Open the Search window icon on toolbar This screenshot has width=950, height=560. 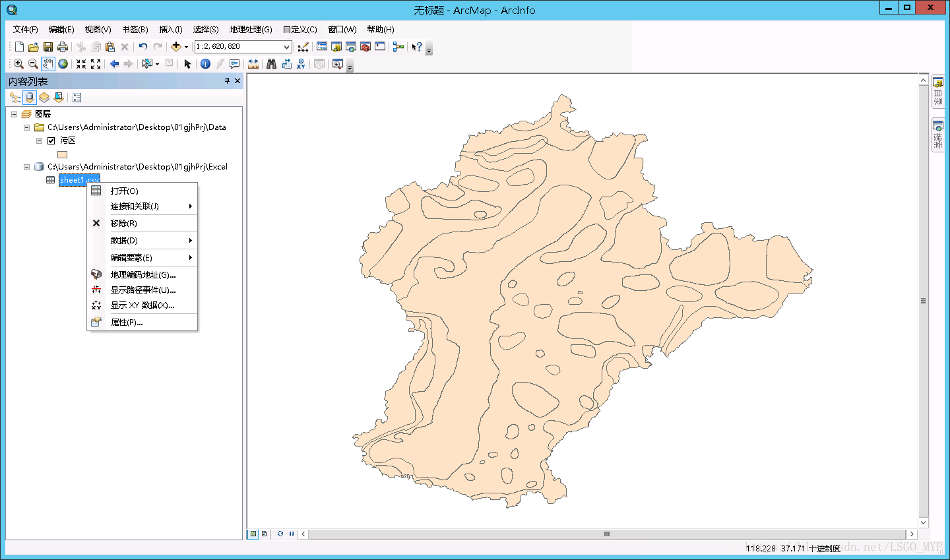(x=351, y=47)
